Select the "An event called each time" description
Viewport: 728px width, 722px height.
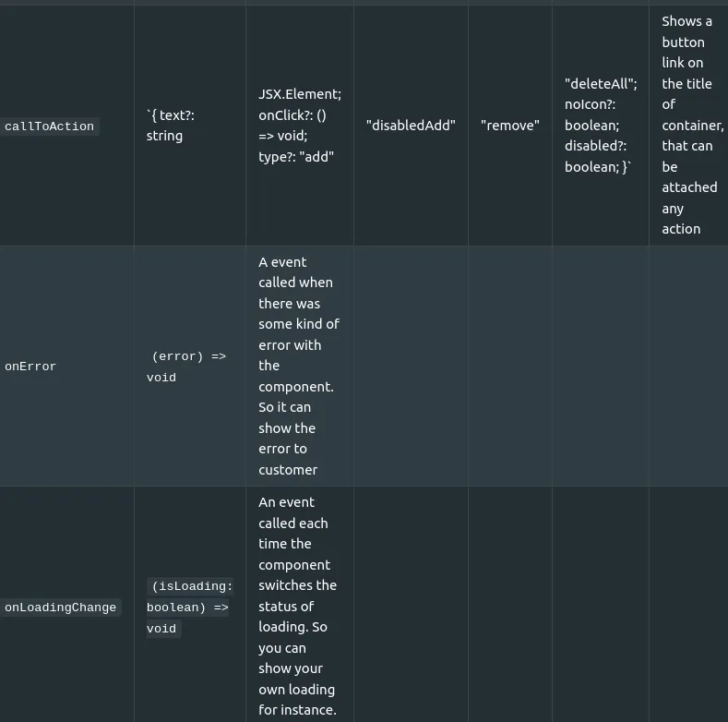point(298,606)
